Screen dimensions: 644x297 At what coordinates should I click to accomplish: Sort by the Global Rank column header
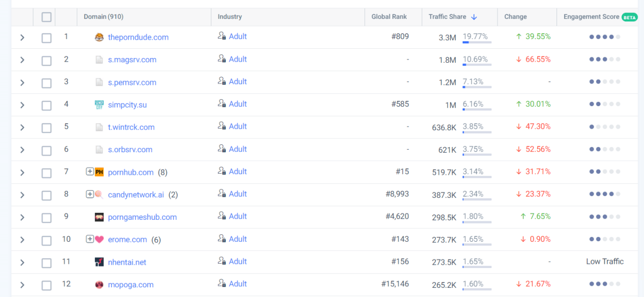pos(389,17)
